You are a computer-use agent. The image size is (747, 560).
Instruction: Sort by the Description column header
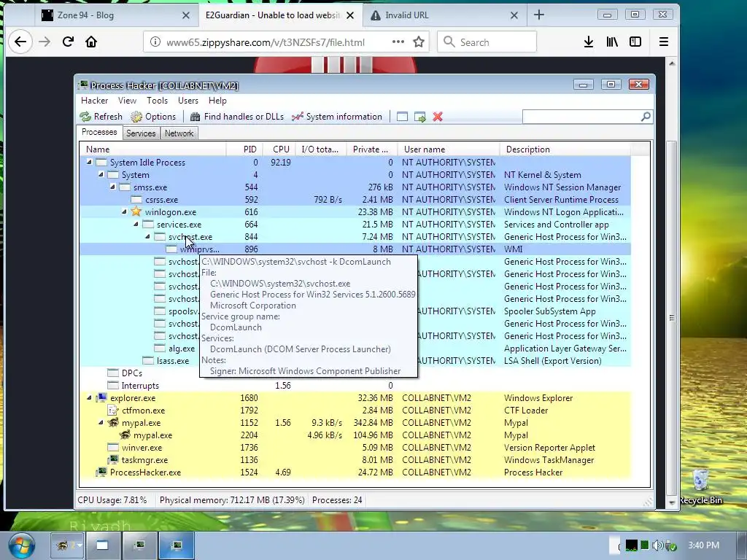point(565,149)
